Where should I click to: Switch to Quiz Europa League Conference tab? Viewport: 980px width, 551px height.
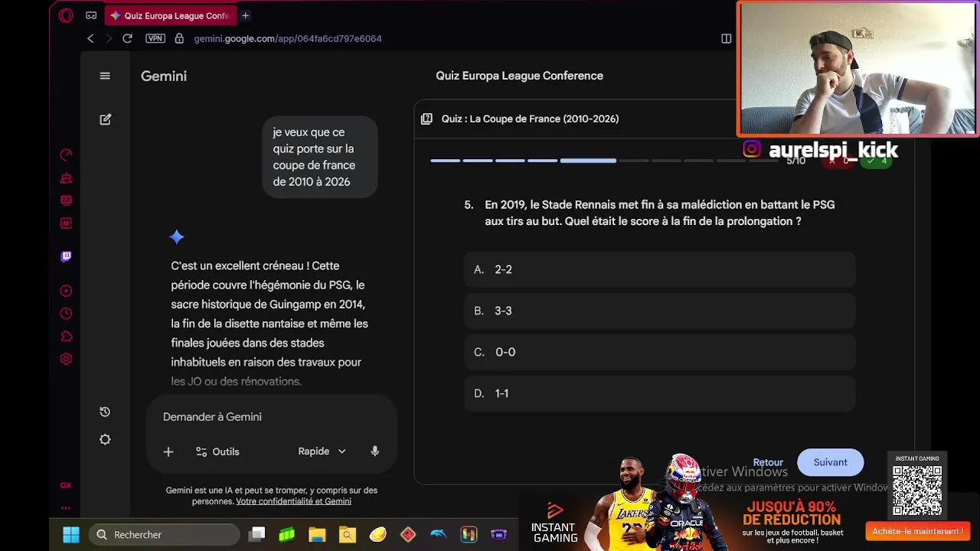169,15
